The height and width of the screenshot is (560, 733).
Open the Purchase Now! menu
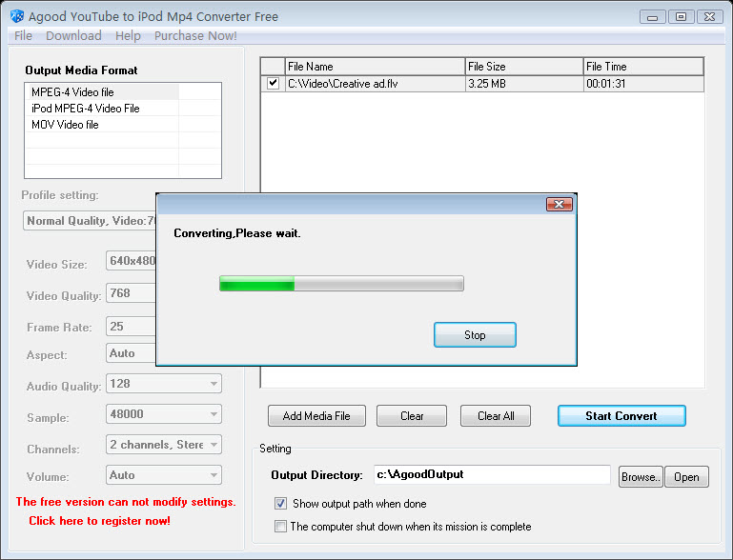click(195, 36)
